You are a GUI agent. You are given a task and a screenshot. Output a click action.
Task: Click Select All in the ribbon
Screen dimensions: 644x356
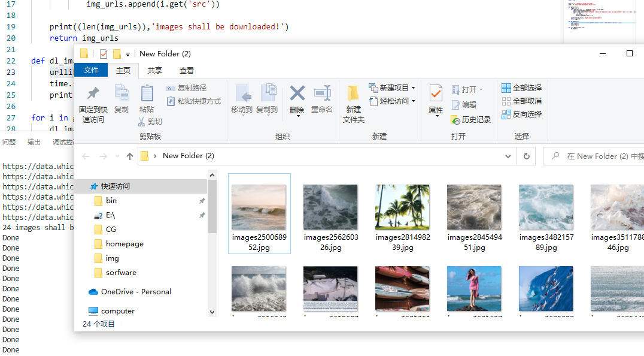tap(522, 88)
